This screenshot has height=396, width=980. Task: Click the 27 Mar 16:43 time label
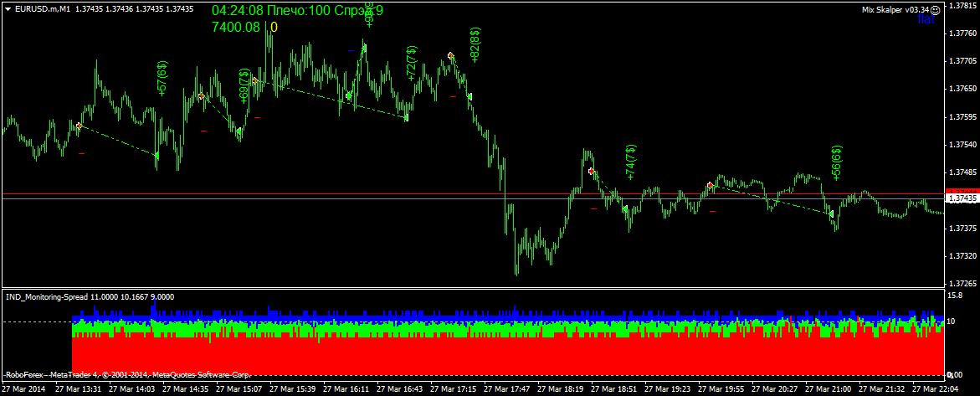coord(400,389)
